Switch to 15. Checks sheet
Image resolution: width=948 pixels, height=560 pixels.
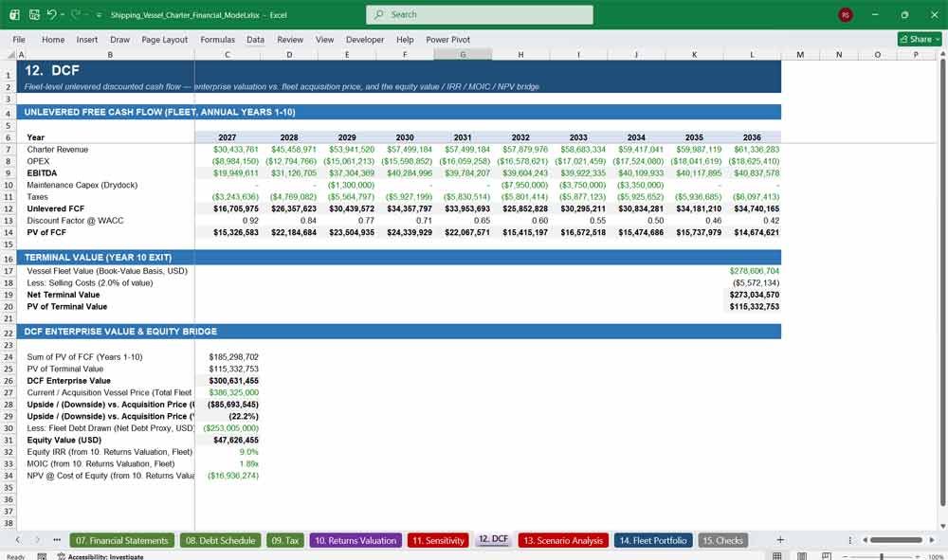tap(722, 541)
